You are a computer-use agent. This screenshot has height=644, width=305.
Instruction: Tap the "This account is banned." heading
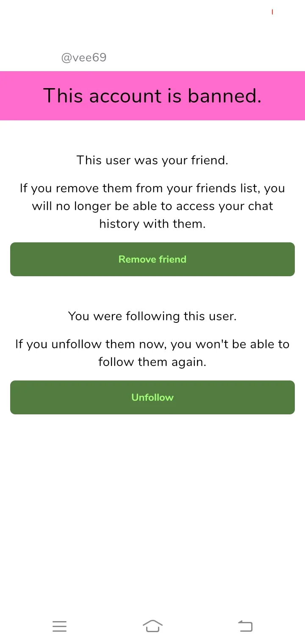coord(152,96)
